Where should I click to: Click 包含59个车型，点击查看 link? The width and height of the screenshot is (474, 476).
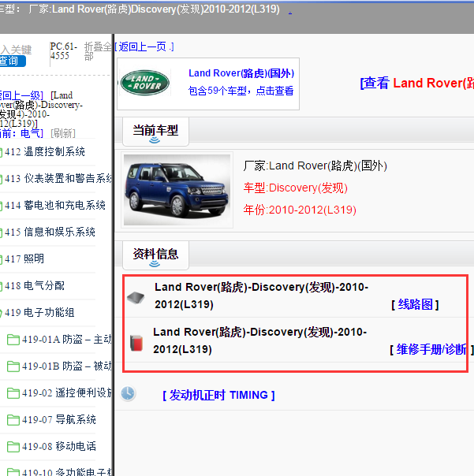[x=241, y=91]
